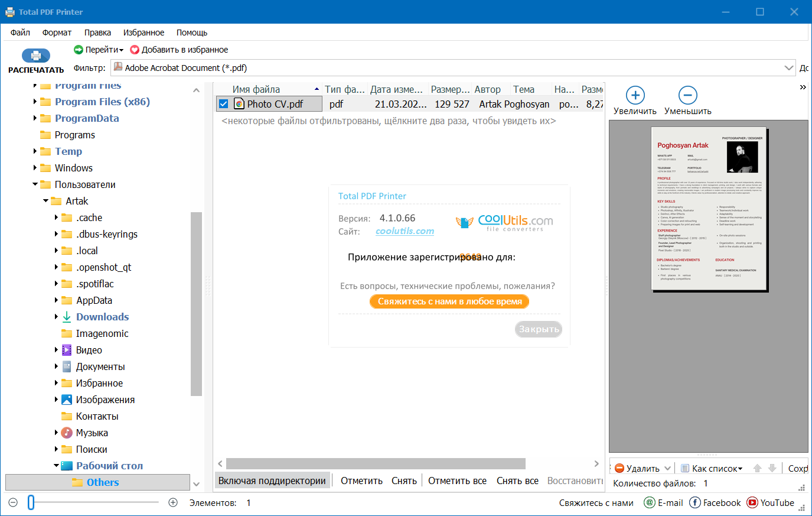Click the Снять button

pyautogui.click(x=404, y=481)
